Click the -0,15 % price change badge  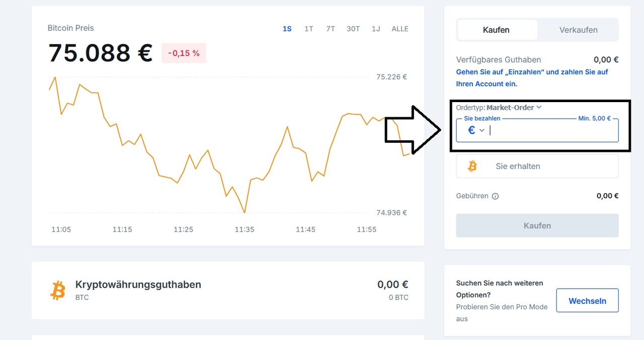click(184, 53)
